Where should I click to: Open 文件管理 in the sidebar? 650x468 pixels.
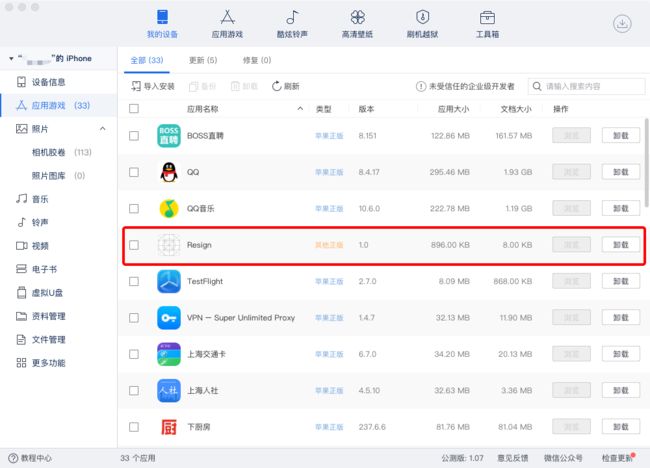tap(58, 339)
